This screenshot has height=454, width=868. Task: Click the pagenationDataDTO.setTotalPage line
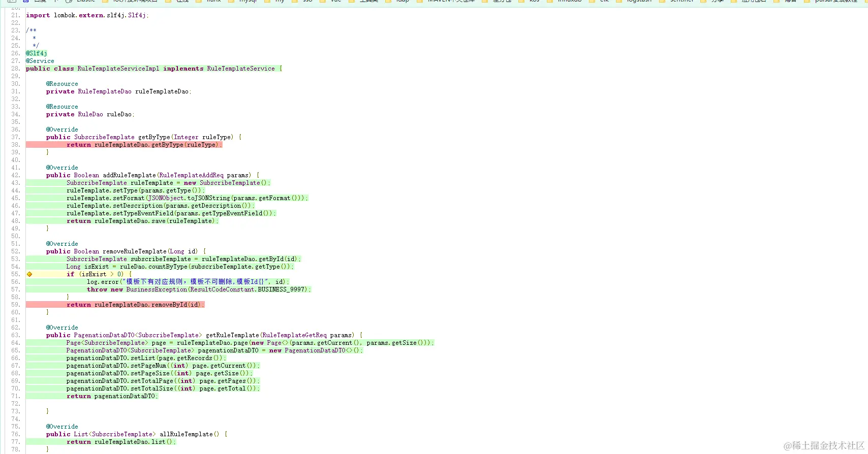pyautogui.click(x=163, y=381)
